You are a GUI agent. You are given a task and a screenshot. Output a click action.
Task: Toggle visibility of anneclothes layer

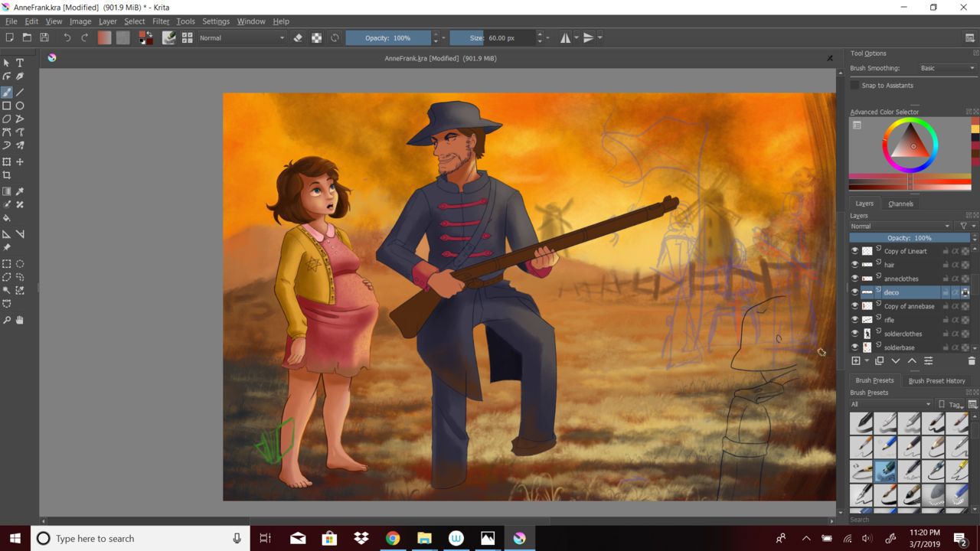(854, 279)
